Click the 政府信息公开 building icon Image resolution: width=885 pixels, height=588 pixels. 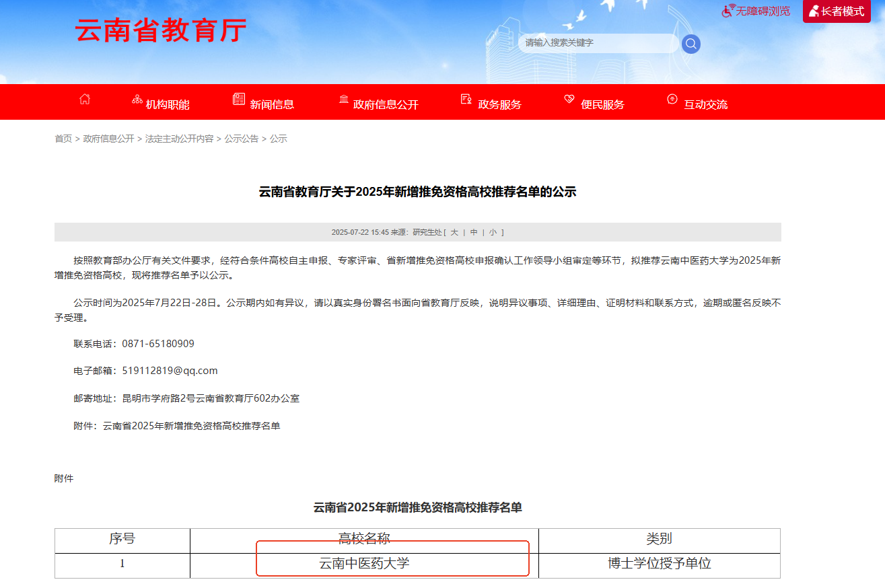click(x=344, y=100)
